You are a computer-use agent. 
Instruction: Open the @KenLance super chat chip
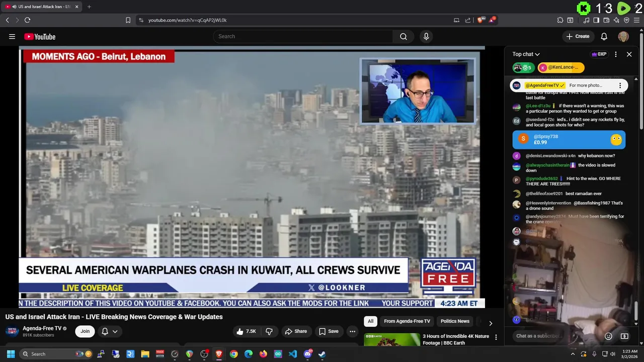click(560, 67)
